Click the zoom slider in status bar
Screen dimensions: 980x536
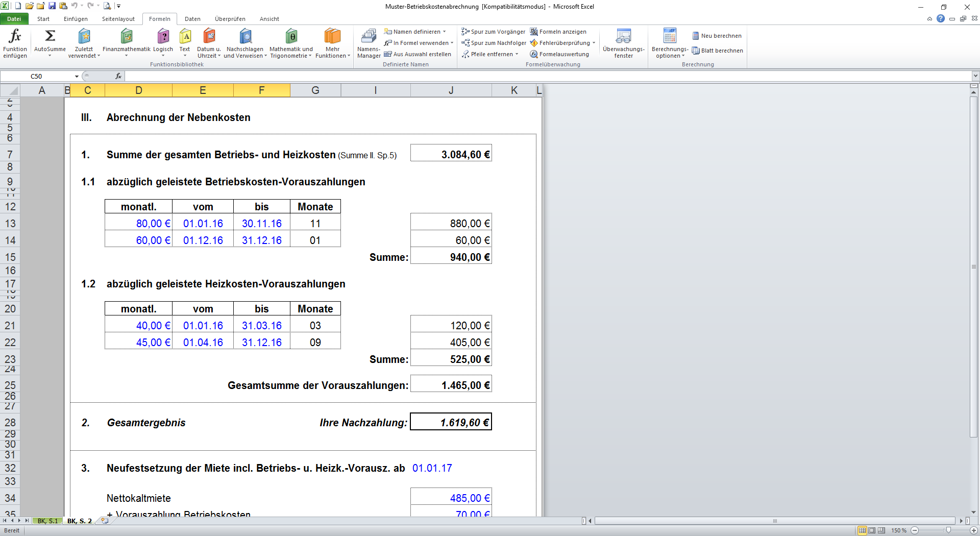click(x=948, y=530)
